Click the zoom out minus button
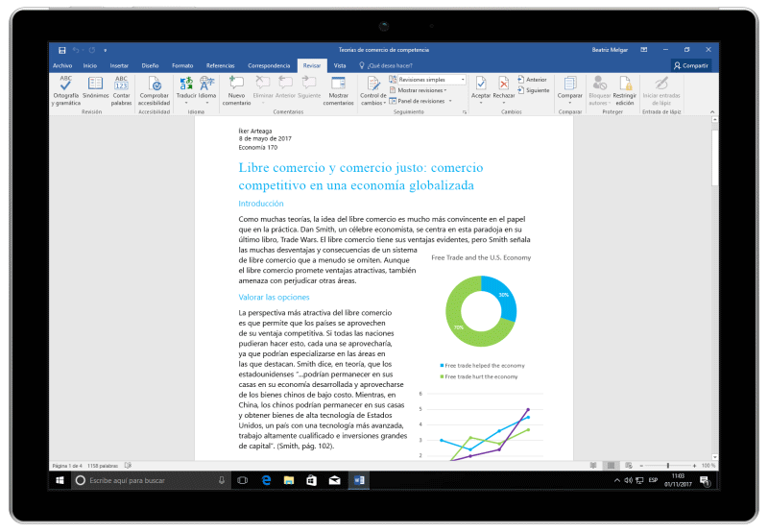The image size is (768, 532). [641, 466]
